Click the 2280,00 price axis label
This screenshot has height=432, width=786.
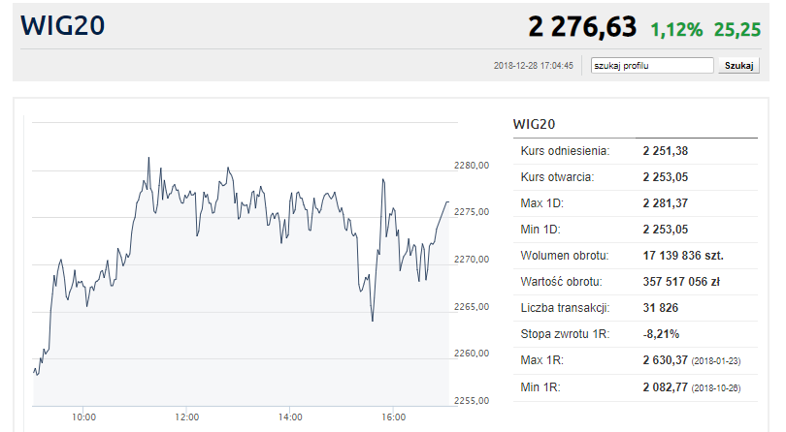472,165
